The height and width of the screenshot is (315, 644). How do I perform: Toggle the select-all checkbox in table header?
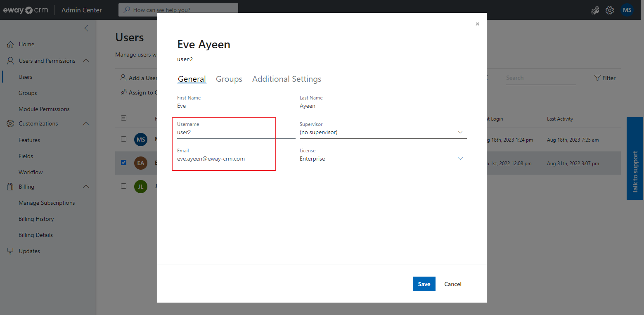click(x=123, y=118)
